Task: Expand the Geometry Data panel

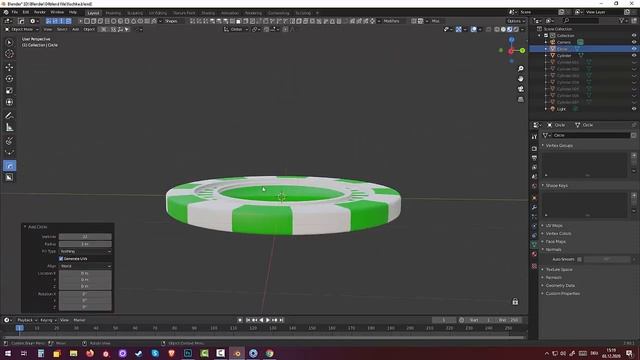Action: point(560,285)
